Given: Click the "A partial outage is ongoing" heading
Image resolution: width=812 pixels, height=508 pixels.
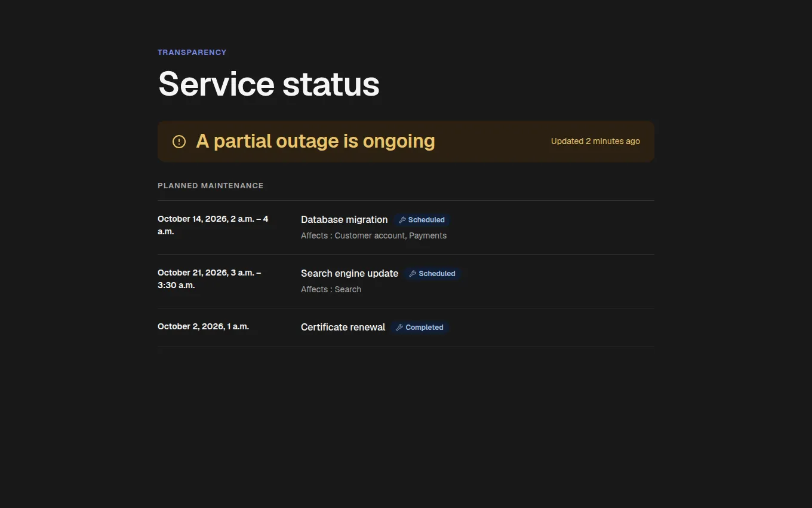Looking at the screenshot, I should coord(315,141).
